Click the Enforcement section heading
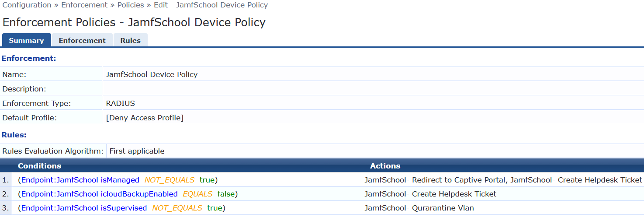This screenshot has height=221, width=644. tap(29, 58)
